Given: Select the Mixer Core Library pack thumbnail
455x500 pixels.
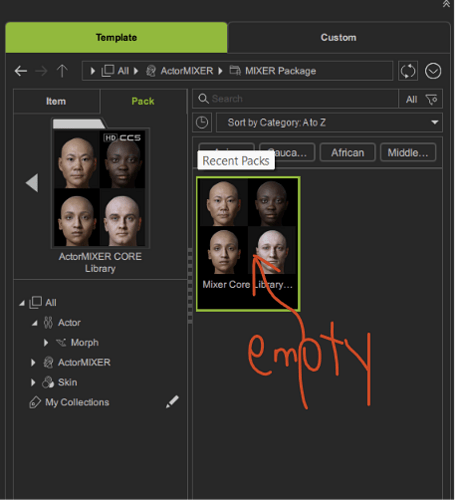Looking at the screenshot, I should point(248,244).
